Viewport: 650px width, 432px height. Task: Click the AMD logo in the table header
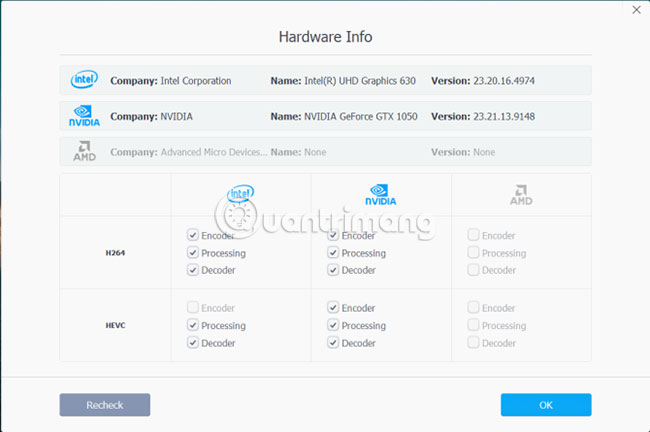(521, 195)
